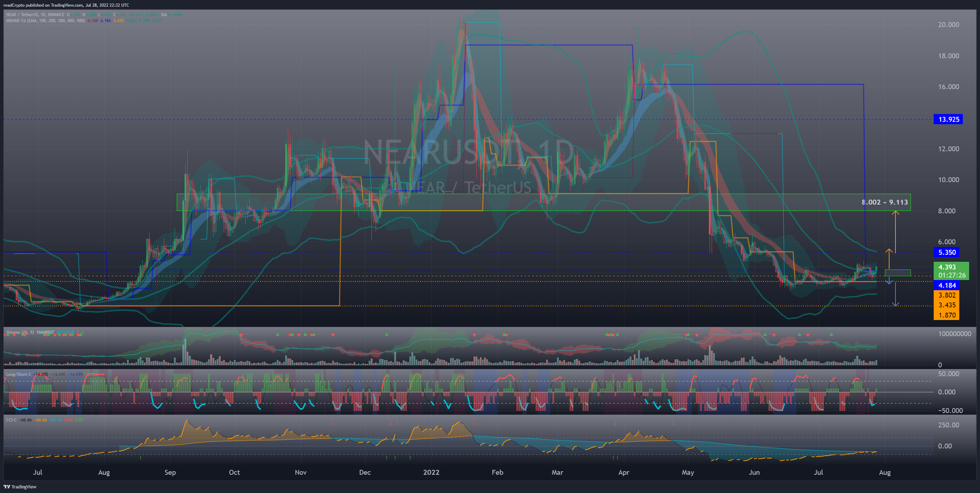Click the Vol 16.669M reading

click(x=172, y=15)
